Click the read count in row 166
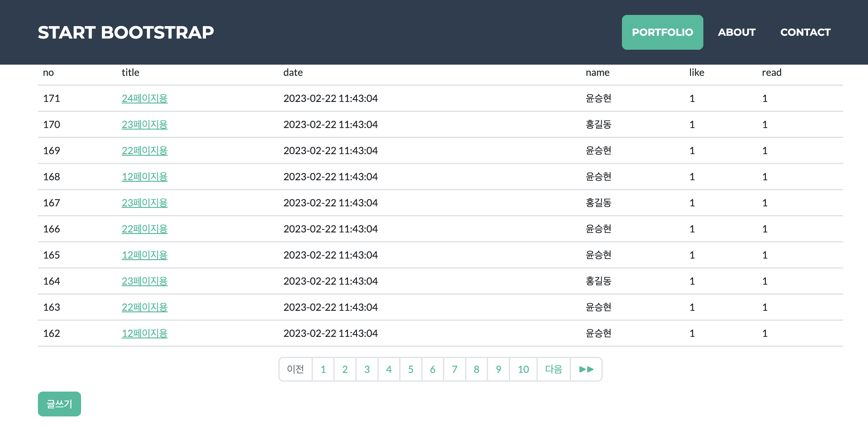The image size is (868, 427). (x=765, y=229)
